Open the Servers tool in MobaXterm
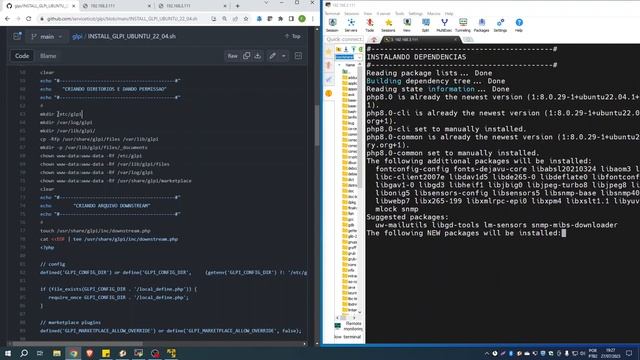 coord(351,25)
